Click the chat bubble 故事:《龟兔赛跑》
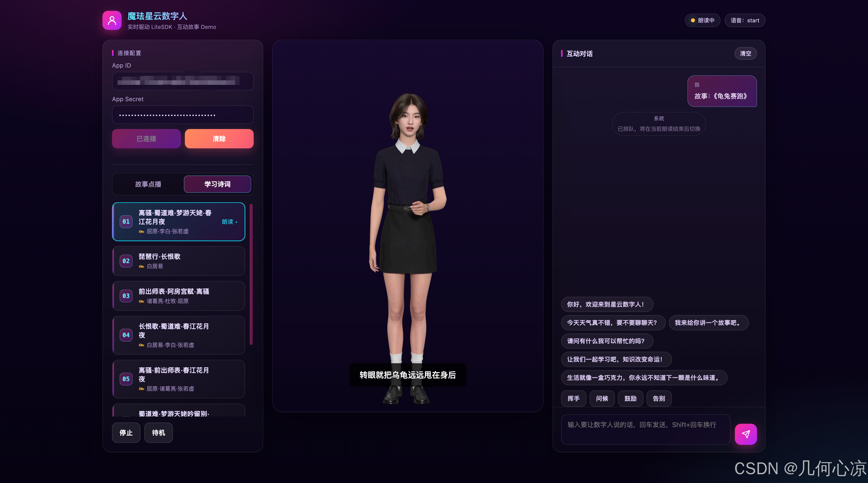This screenshot has width=868, height=483. point(722,91)
